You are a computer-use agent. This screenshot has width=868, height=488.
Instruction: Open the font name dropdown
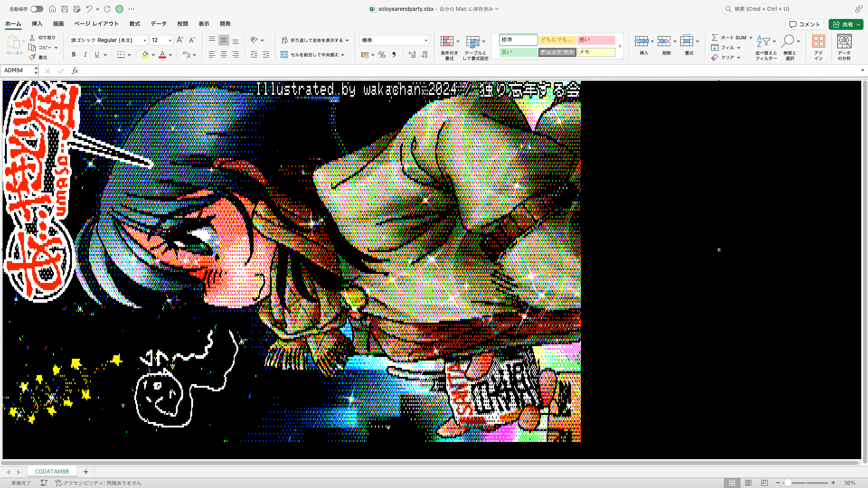[145, 40]
